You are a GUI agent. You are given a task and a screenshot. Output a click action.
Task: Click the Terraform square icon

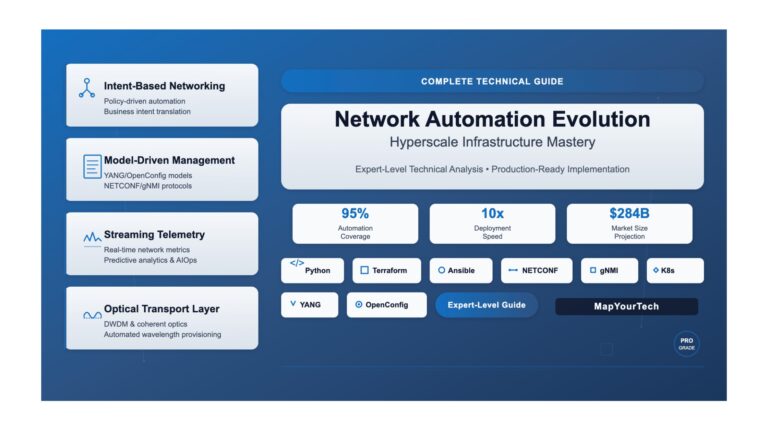(x=365, y=271)
